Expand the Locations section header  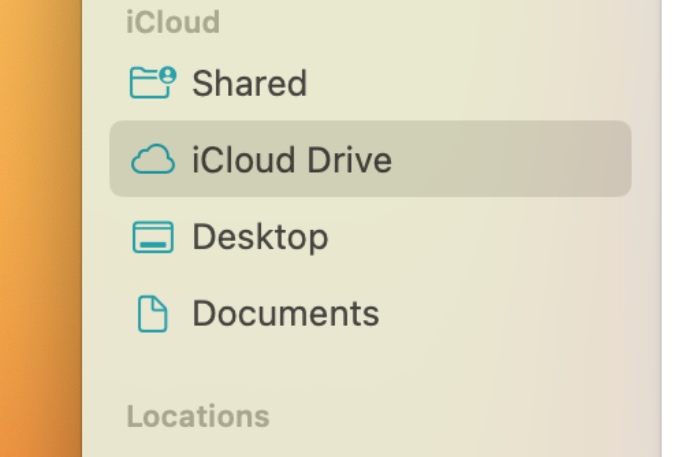pyautogui.click(x=198, y=416)
